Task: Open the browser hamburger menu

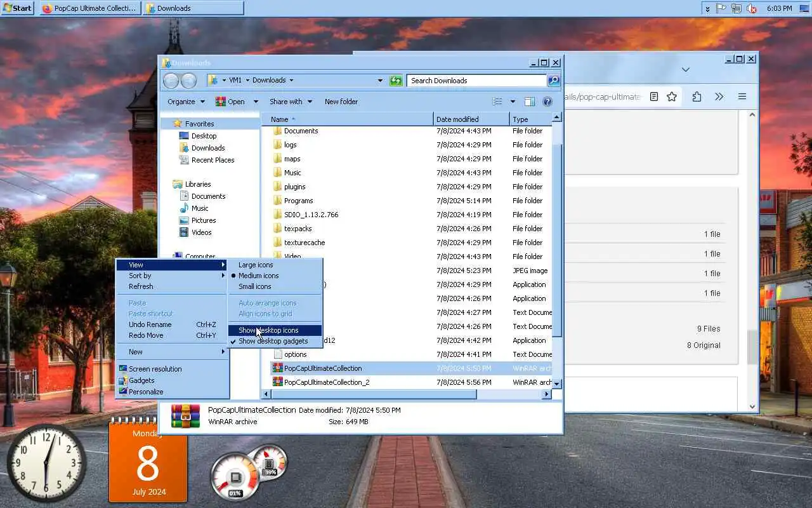Action: point(742,97)
